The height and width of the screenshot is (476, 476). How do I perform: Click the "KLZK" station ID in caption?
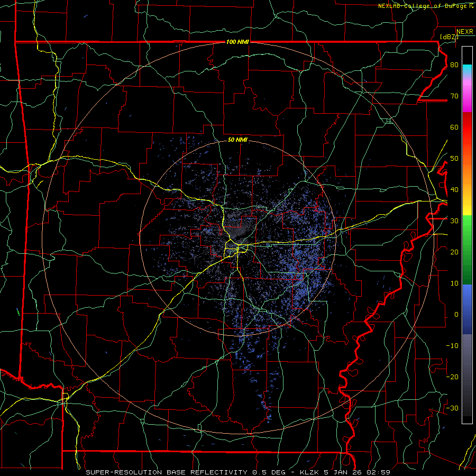309,472
